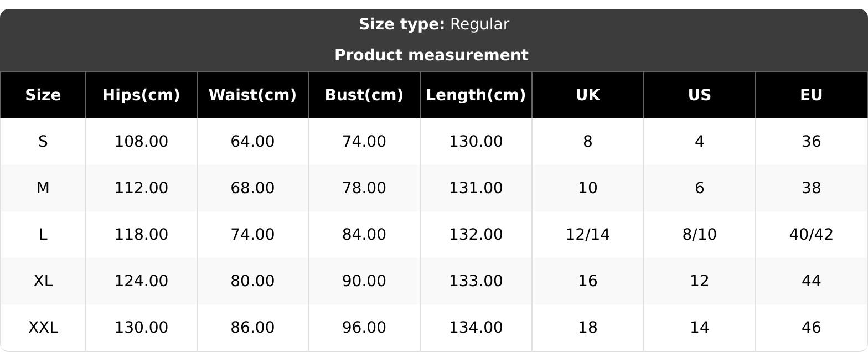Click the Product measurement title
This screenshot has width=868, height=352.
pos(431,55)
